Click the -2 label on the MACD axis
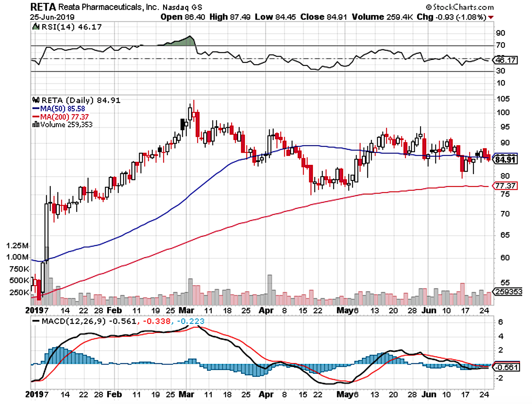532x404 pixels. tap(499, 378)
